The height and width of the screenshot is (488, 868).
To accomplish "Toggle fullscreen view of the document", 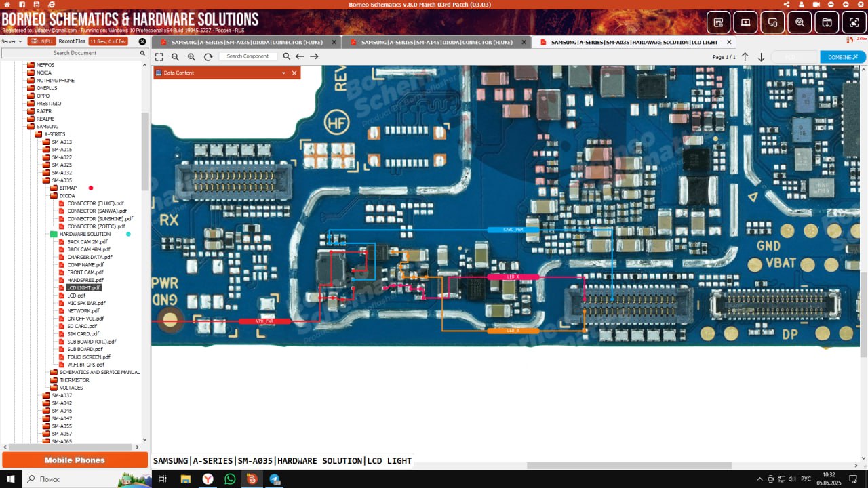I will coord(159,57).
